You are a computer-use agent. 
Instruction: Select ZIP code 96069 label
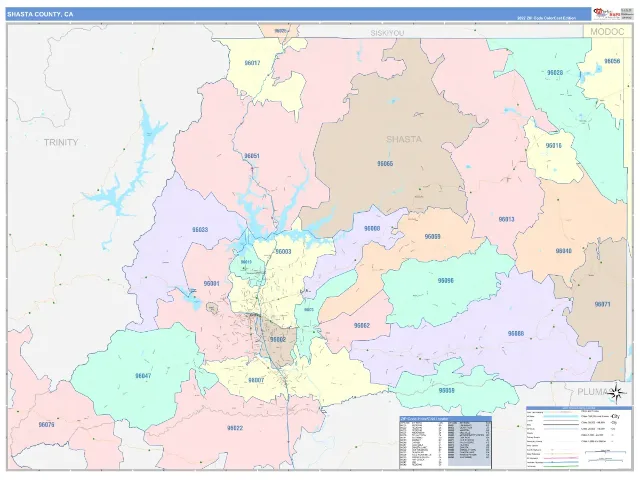coord(432,236)
